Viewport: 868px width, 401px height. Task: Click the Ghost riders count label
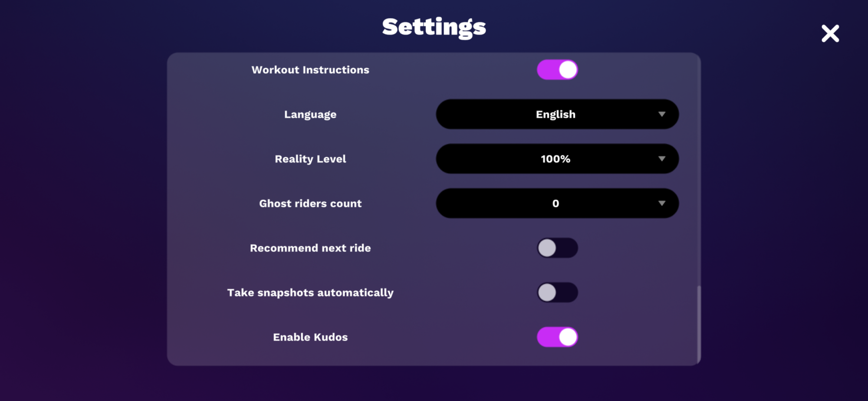point(310,204)
